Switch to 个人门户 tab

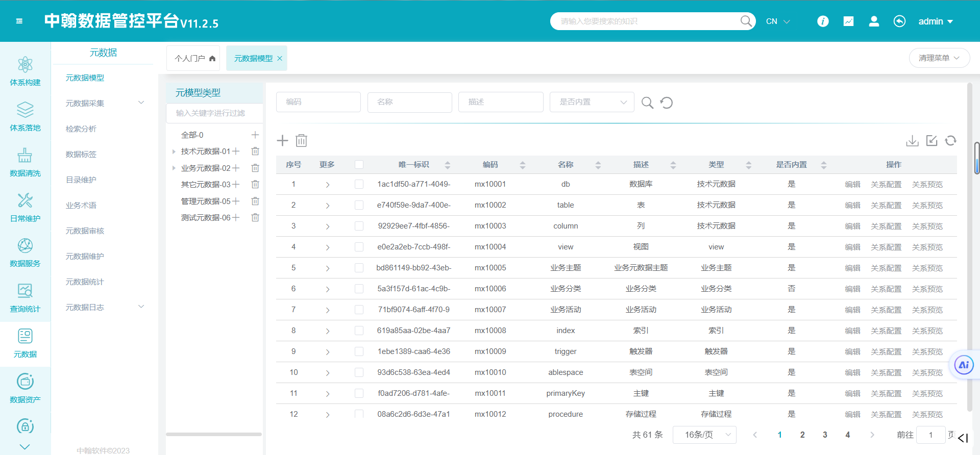(x=193, y=58)
